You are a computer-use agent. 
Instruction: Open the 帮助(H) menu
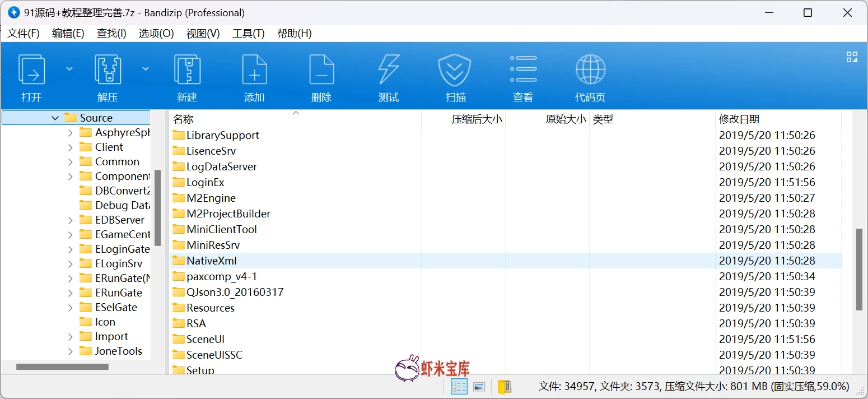[295, 34]
